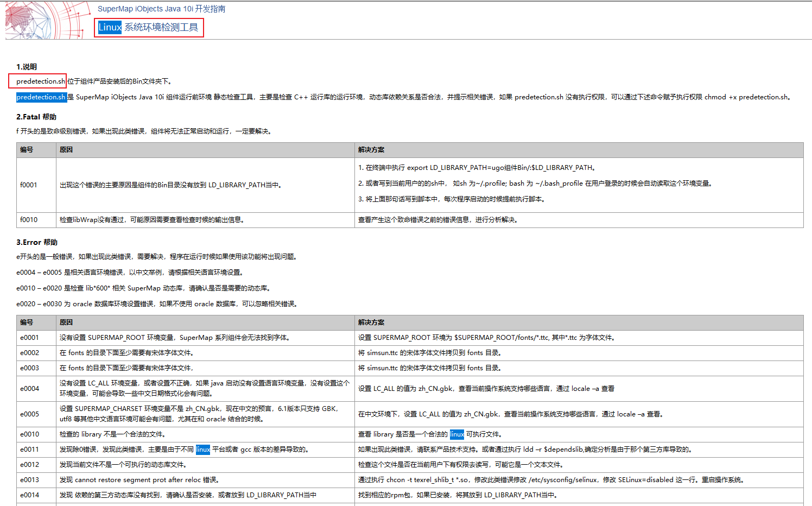Click the SuperMap logo image in header
812x506 pixels.
(x=47, y=21)
